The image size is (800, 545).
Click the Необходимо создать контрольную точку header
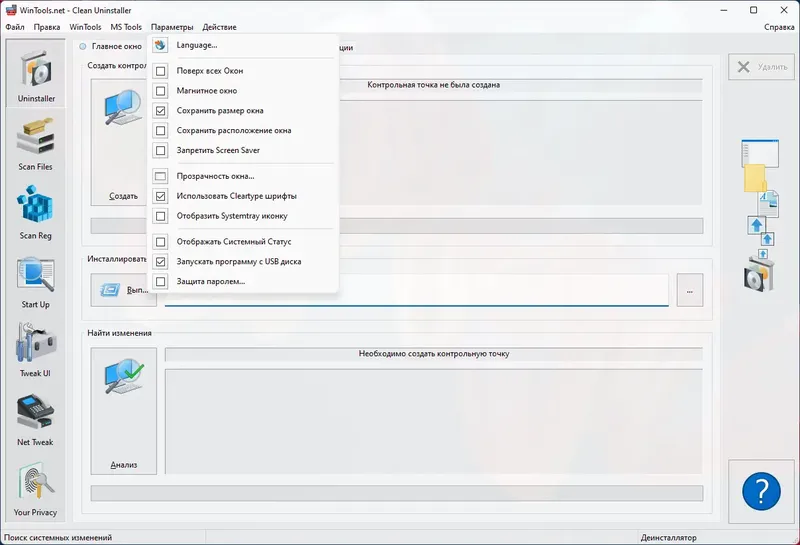(434, 354)
